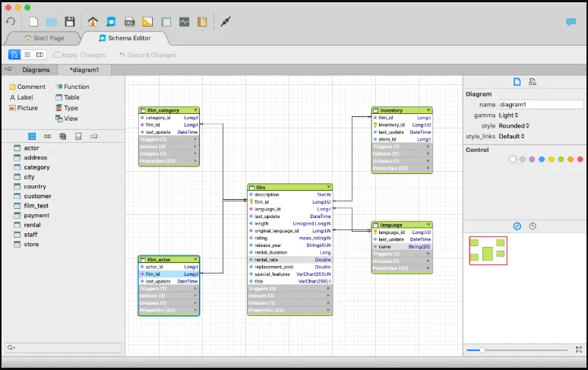This screenshot has width=588, height=370.
Task: Collapse the film table header arrow
Action: click(328, 187)
